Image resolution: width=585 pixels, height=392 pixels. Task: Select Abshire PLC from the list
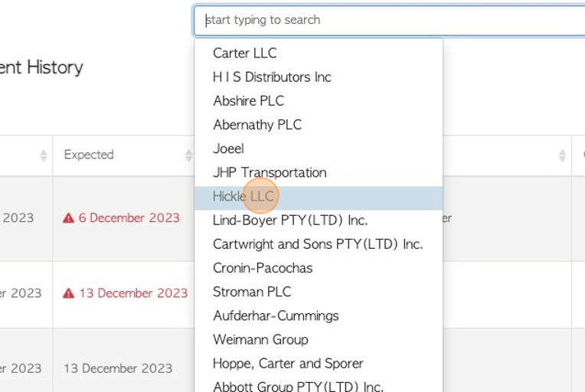(248, 100)
